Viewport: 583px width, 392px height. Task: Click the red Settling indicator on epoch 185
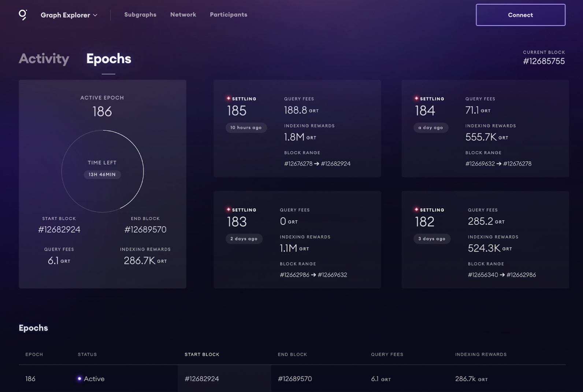[x=229, y=99]
